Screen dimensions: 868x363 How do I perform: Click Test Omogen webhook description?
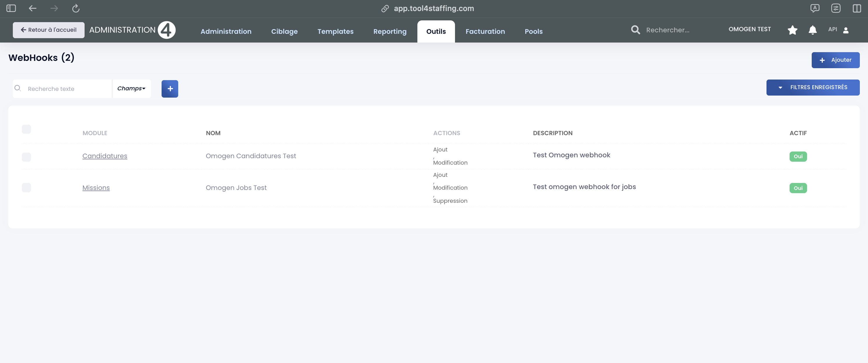[571, 155]
